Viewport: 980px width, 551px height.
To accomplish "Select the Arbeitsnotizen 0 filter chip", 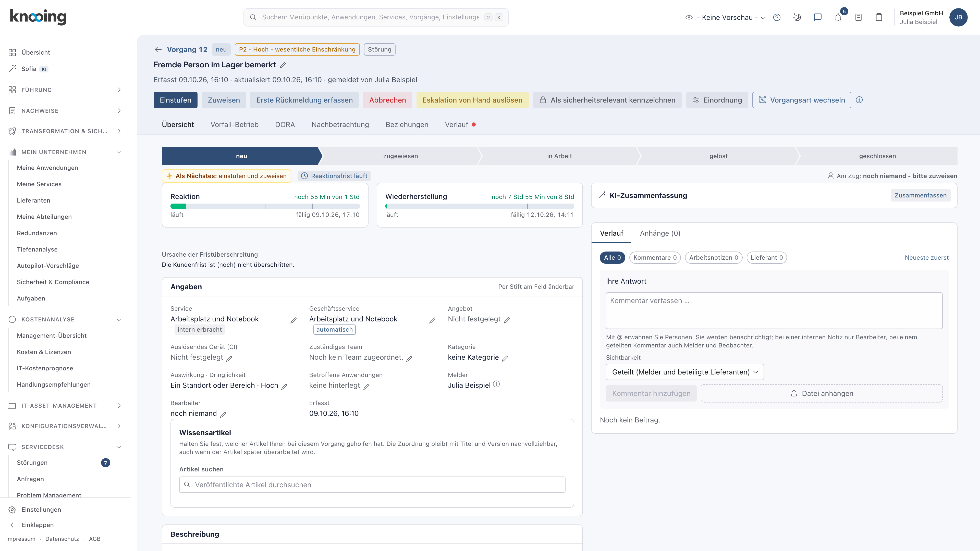I will pos(713,257).
